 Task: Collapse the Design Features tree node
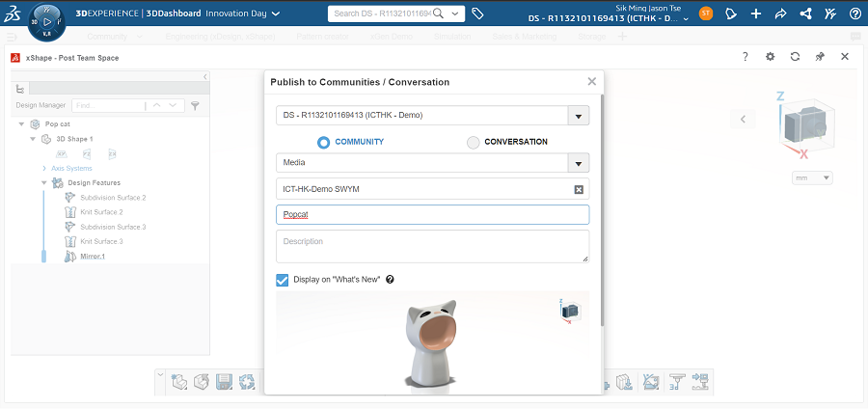[43, 182]
